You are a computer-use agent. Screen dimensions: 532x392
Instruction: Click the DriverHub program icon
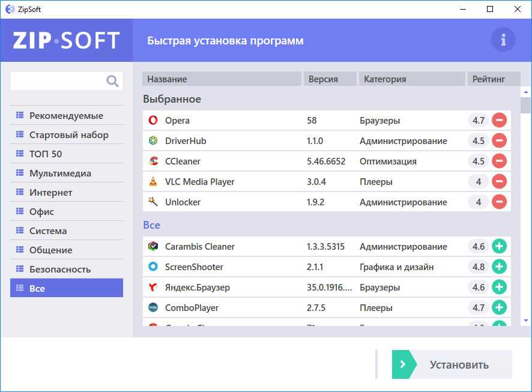click(153, 141)
